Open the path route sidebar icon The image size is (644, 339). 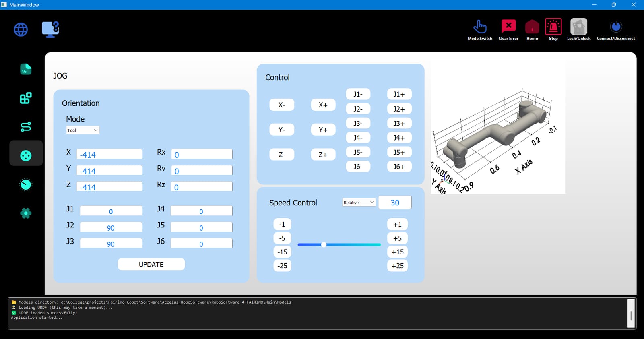pyautogui.click(x=26, y=127)
